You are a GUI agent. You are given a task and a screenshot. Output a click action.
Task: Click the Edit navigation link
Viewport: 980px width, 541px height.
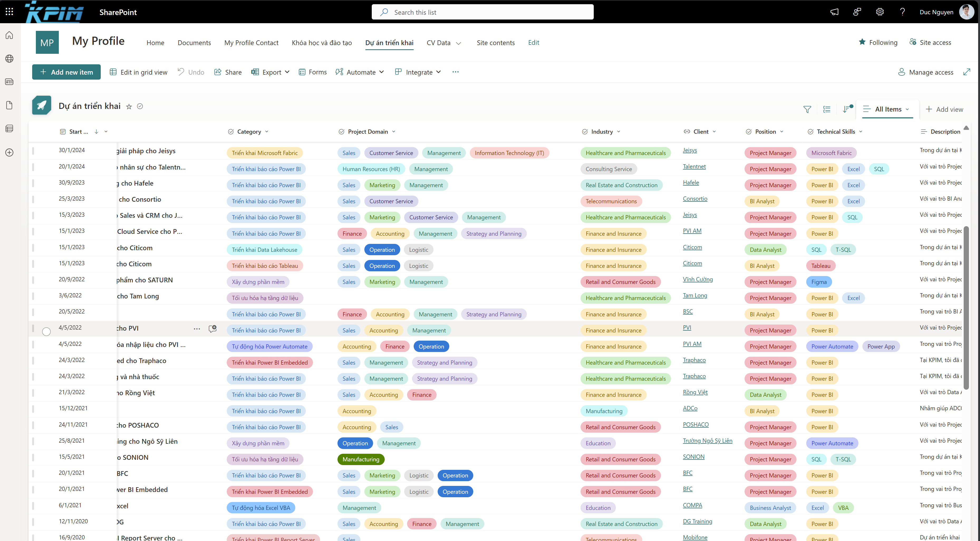point(533,42)
